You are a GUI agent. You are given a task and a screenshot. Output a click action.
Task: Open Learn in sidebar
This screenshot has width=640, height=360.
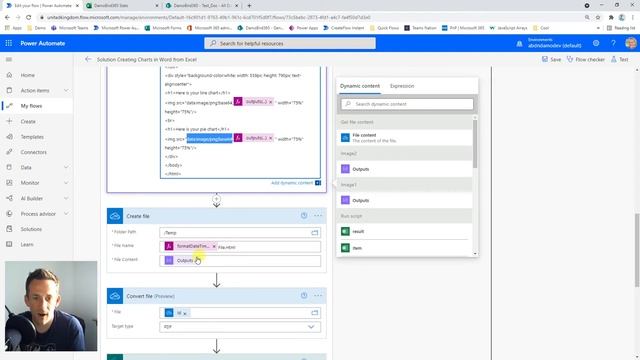(27, 244)
